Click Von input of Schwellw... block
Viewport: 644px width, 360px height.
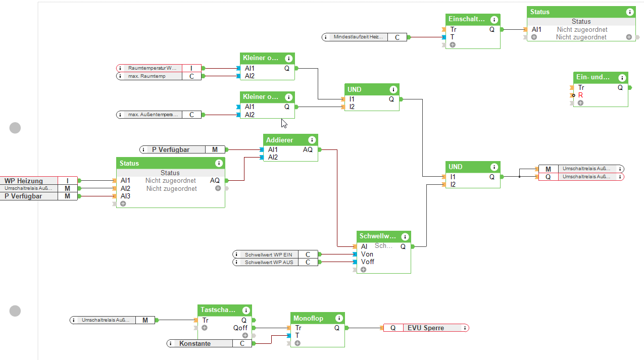coord(367,254)
